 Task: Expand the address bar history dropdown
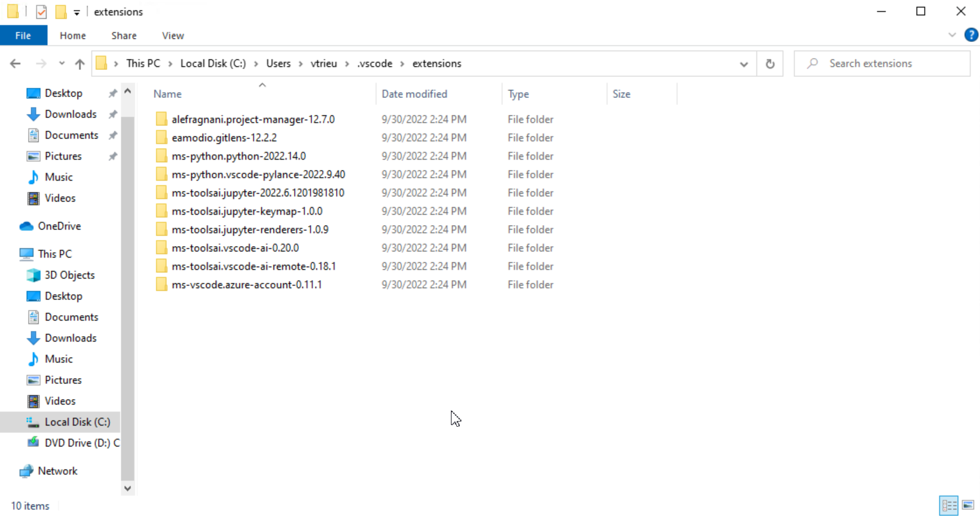[744, 64]
